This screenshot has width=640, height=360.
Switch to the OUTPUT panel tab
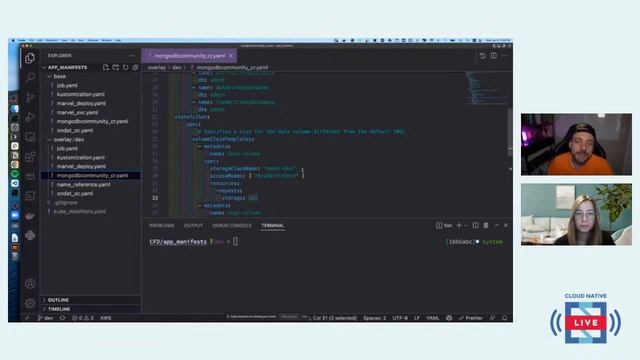click(193, 226)
